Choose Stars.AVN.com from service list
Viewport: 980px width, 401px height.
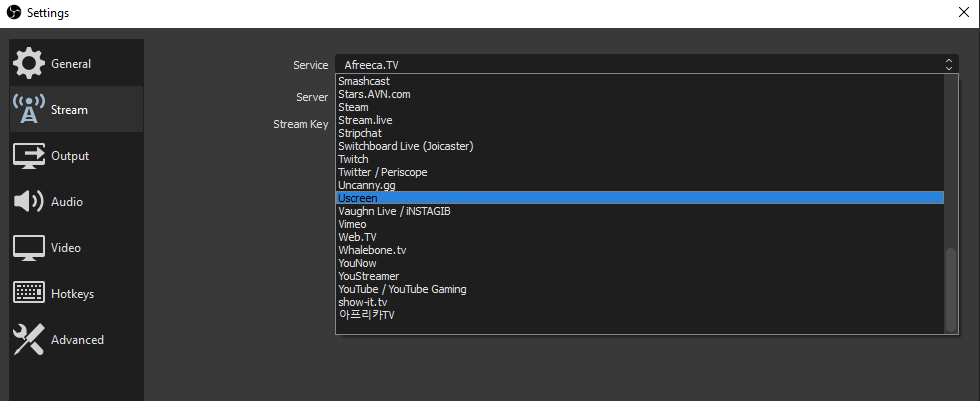(639, 94)
